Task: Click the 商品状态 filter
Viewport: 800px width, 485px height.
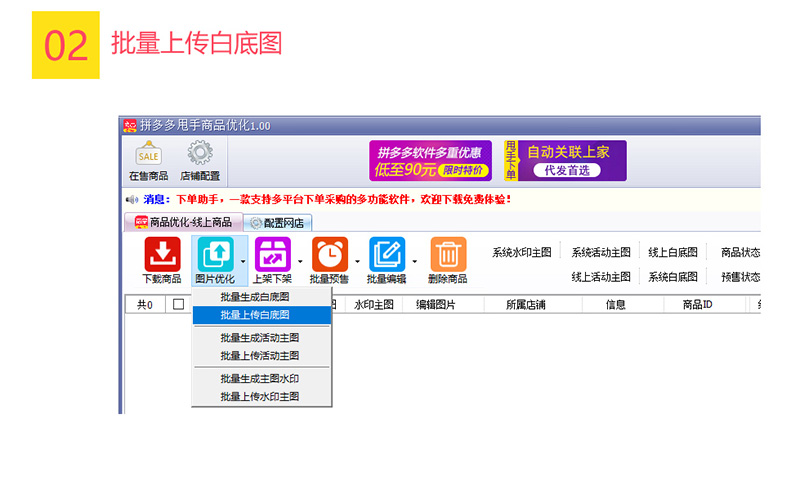Action: point(740,252)
